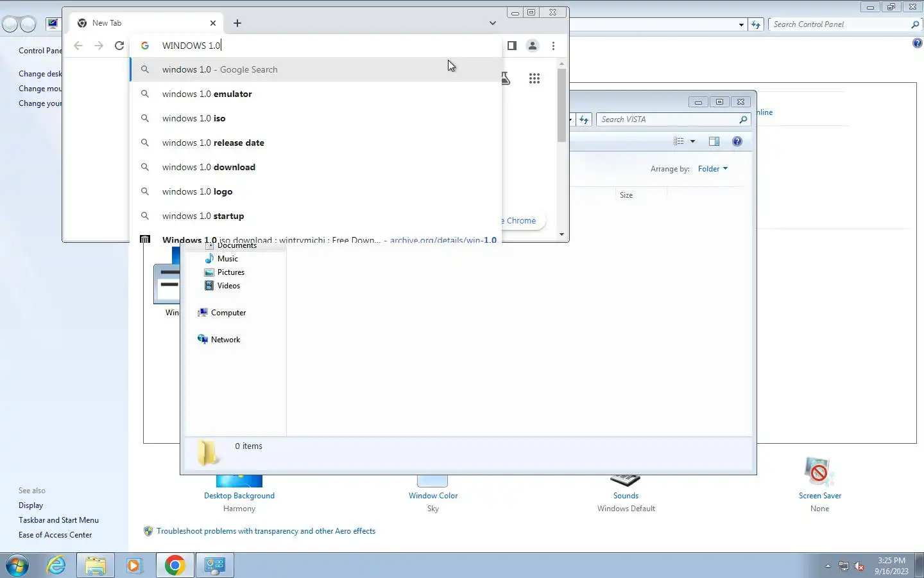Open the Google apps grid

535,78
